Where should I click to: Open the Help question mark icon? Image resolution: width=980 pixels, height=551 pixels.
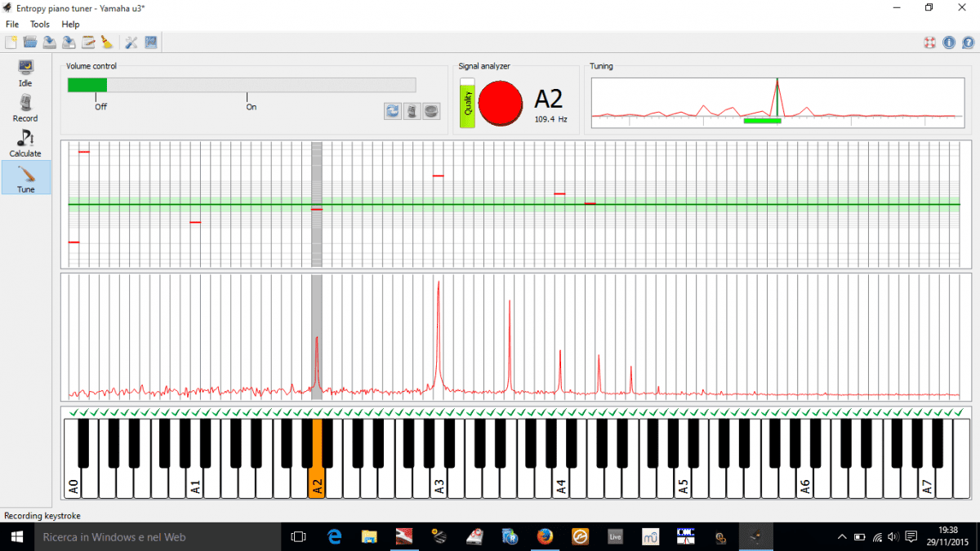(969, 42)
